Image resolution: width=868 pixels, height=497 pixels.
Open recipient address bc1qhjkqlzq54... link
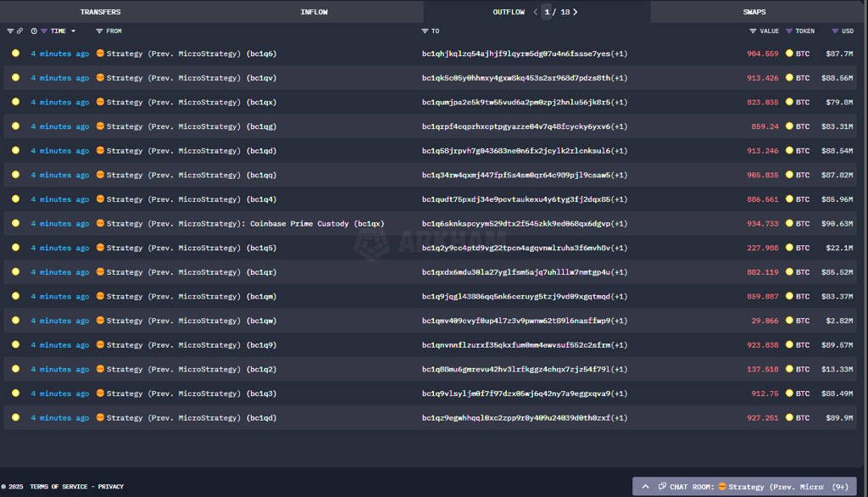(x=516, y=53)
